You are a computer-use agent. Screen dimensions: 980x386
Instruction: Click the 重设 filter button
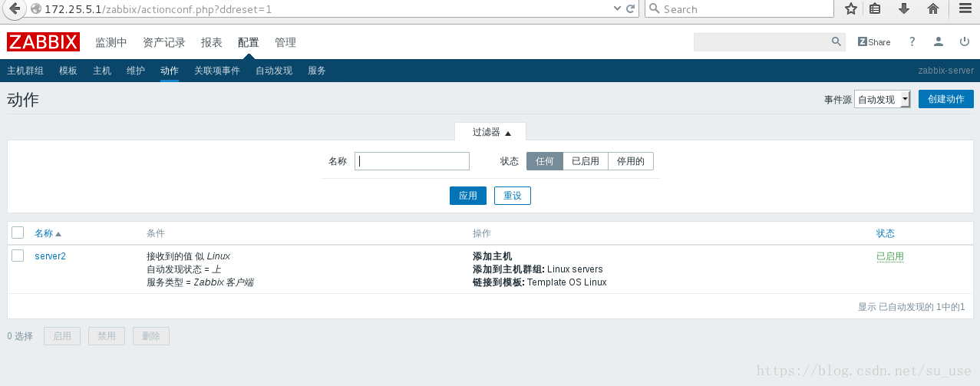tap(513, 196)
